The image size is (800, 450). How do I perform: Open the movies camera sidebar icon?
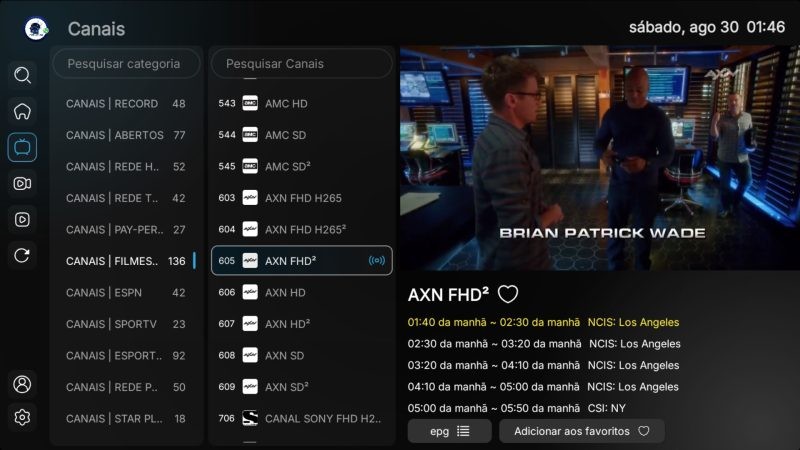coord(22,184)
